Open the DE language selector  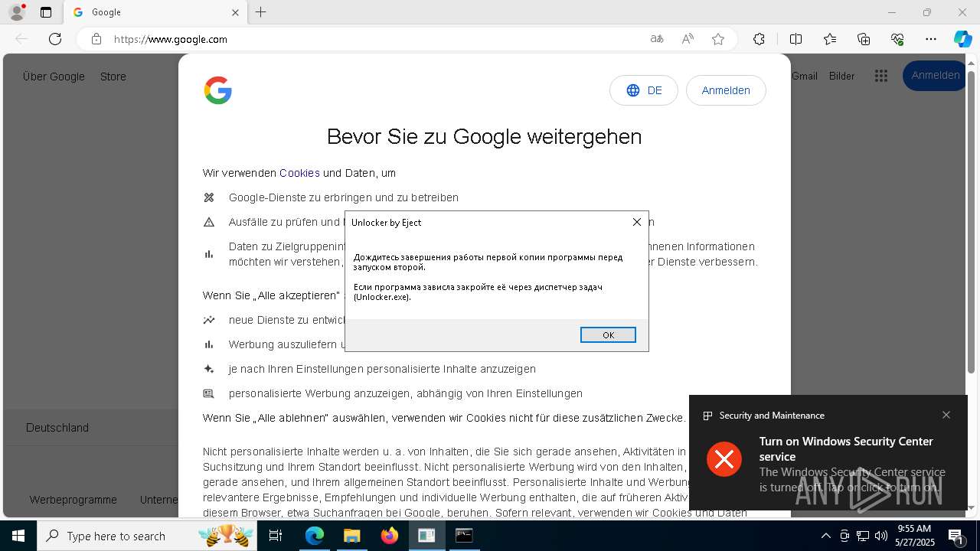pos(644,90)
